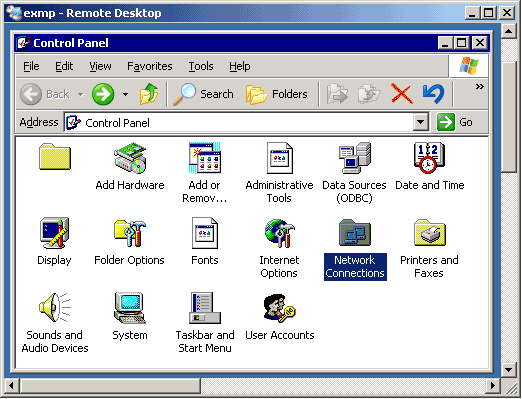Click Remote Desktop vertical scroll up arrow
Image resolution: width=522 pixels, height=399 pixels.
click(x=508, y=31)
